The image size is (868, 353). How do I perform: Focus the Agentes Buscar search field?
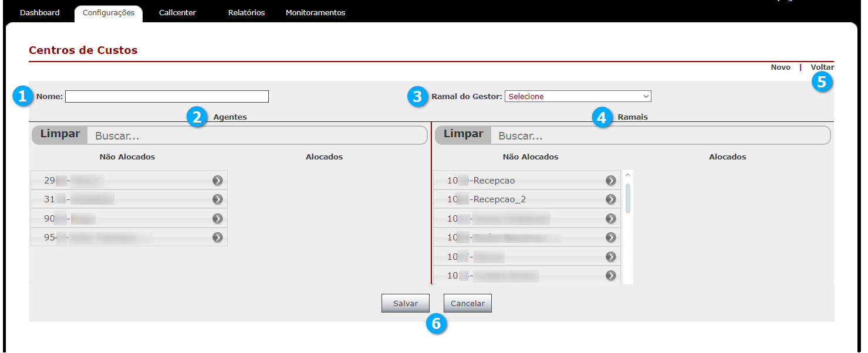(x=257, y=135)
